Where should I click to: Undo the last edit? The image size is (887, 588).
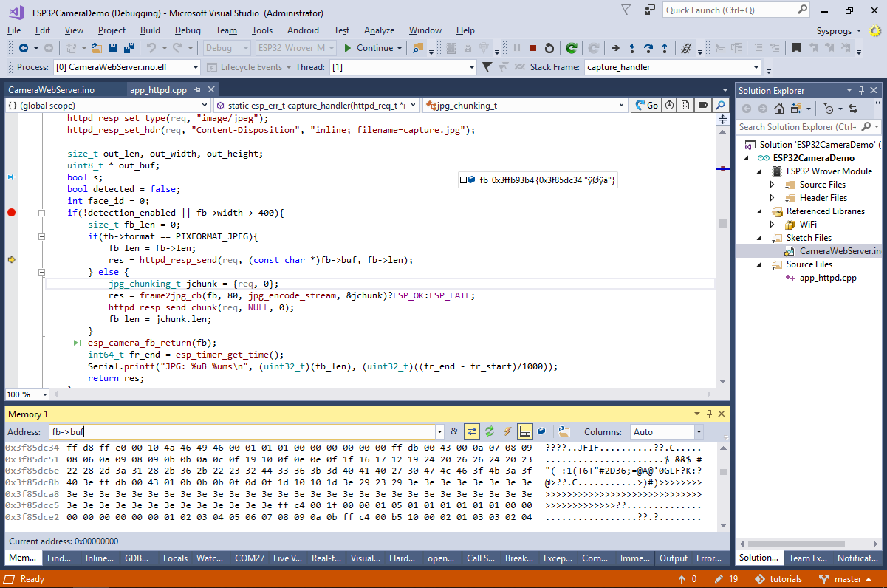coord(151,48)
